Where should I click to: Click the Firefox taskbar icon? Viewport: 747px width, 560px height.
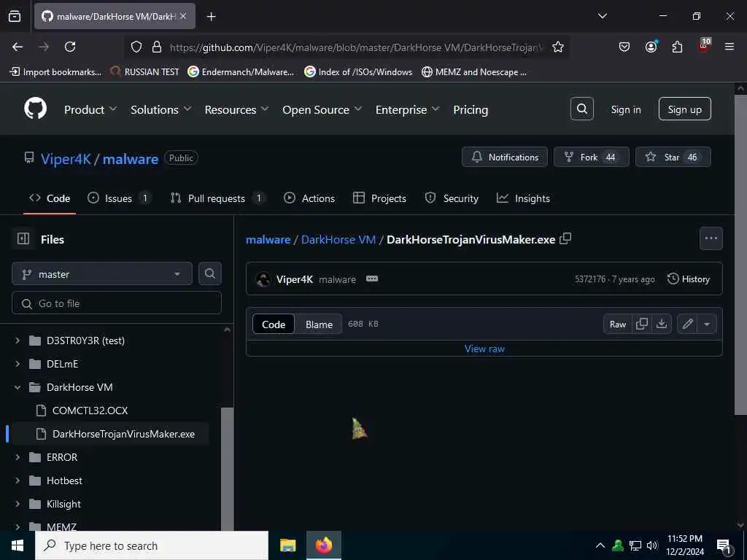point(323,545)
